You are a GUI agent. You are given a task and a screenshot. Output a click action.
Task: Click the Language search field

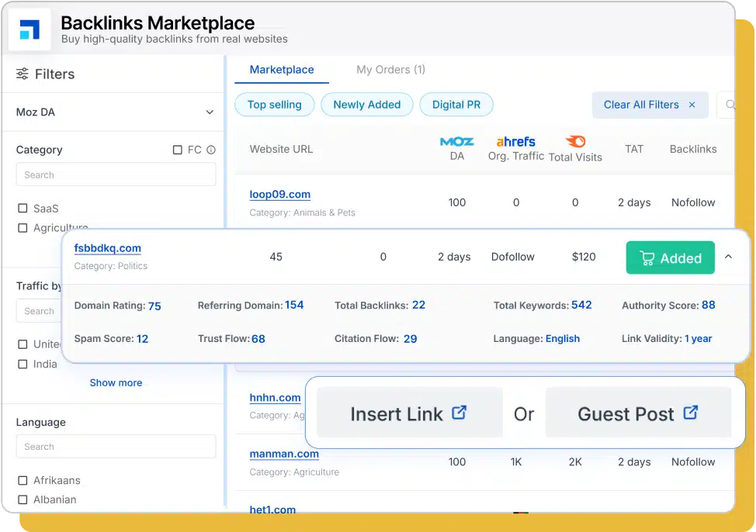click(x=116, y=447)
